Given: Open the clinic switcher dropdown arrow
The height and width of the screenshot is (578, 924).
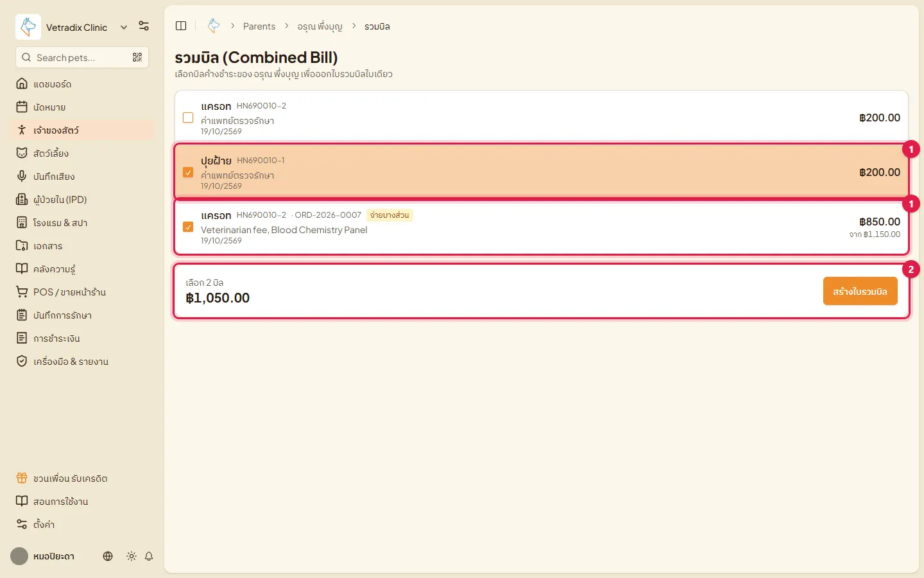Looking at the screenshot, I should pos(124,27).
